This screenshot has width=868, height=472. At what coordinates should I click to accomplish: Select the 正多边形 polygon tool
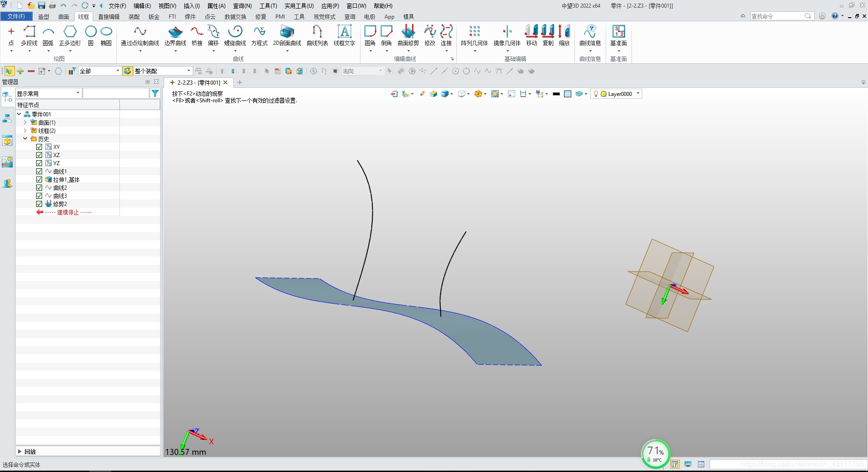(70, 35)
